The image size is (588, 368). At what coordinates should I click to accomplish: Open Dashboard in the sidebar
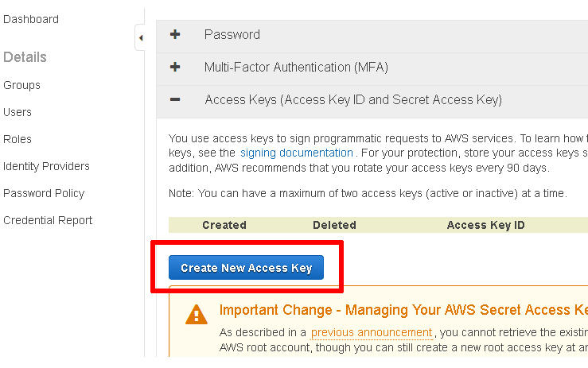click(31, 19)
